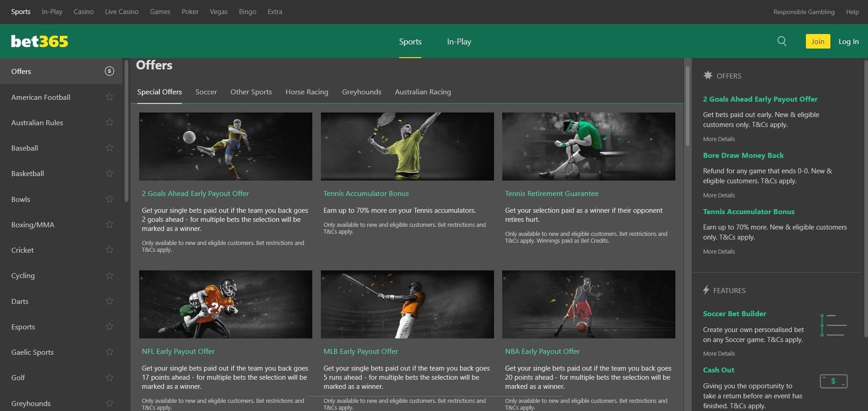Image resolution: width=868 pixels, height=411 pixels.
Task: Open Live Casino from top bar
Action: [x=122, y=12]
